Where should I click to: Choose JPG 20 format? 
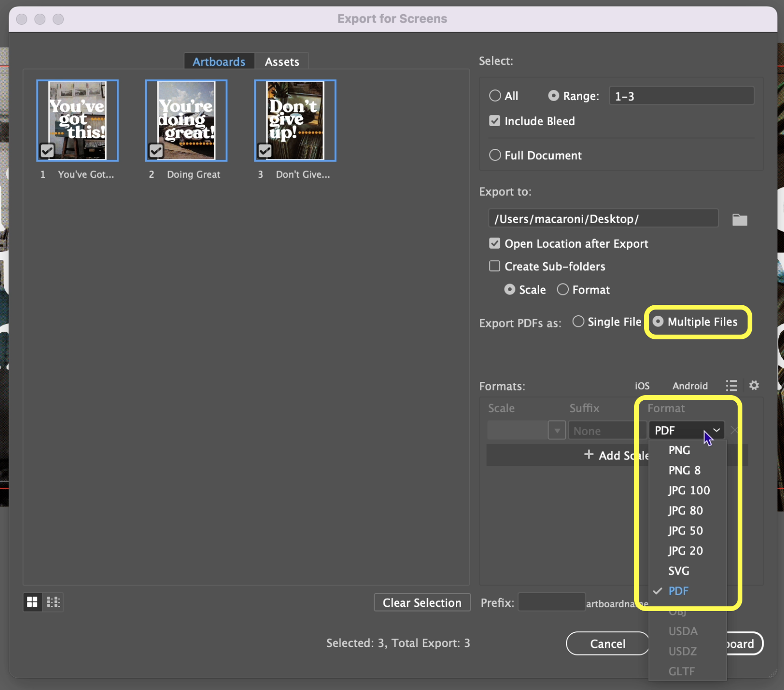click(x=685, y=551)
